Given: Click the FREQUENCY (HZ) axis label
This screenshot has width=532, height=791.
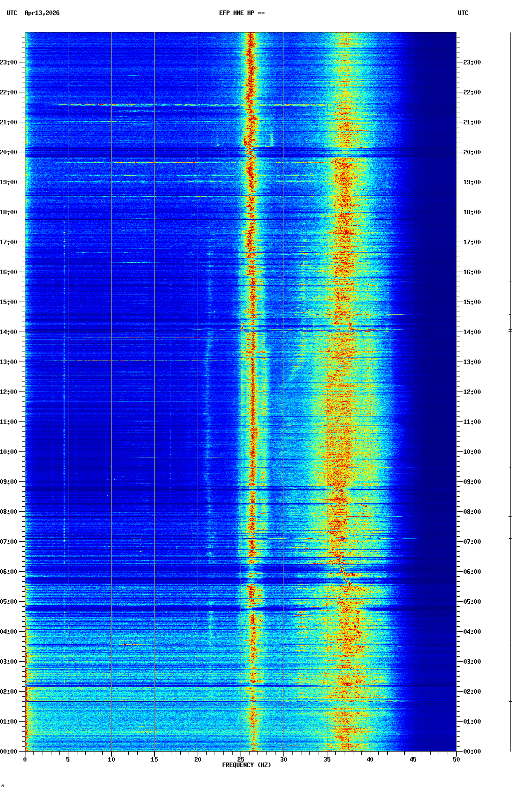Looking at the screenshot, I should coord(246,765).
